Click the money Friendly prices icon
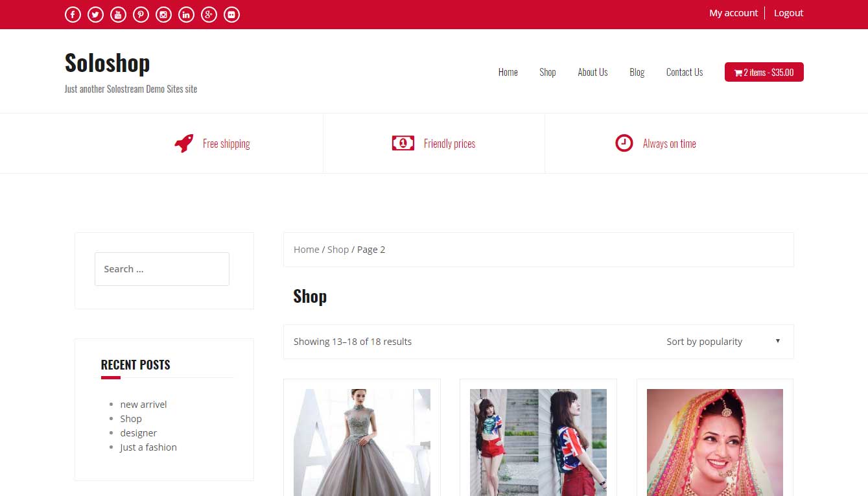This screenshot has height=496, width=868. click(x=403, y=143)
